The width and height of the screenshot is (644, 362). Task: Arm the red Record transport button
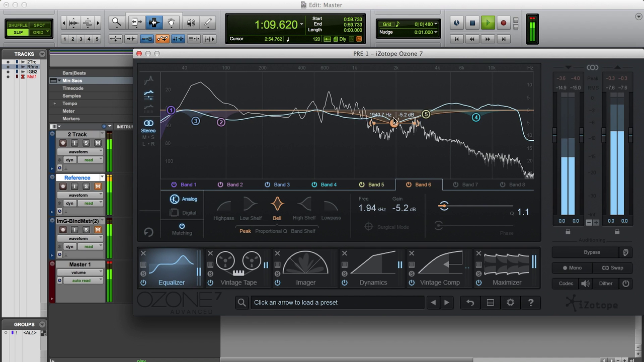(x=503, y=23)
